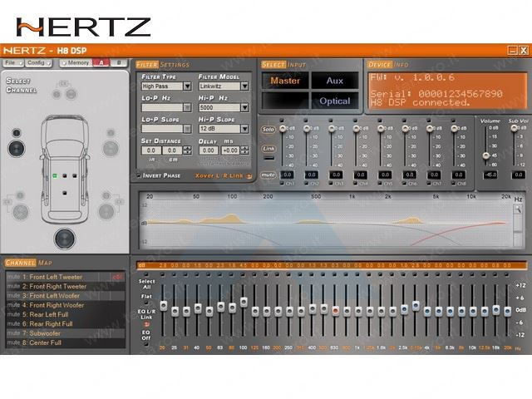Tick the EQ Off checkbox
The height and width of the screenshot is (399, 532).
[146, 344]
